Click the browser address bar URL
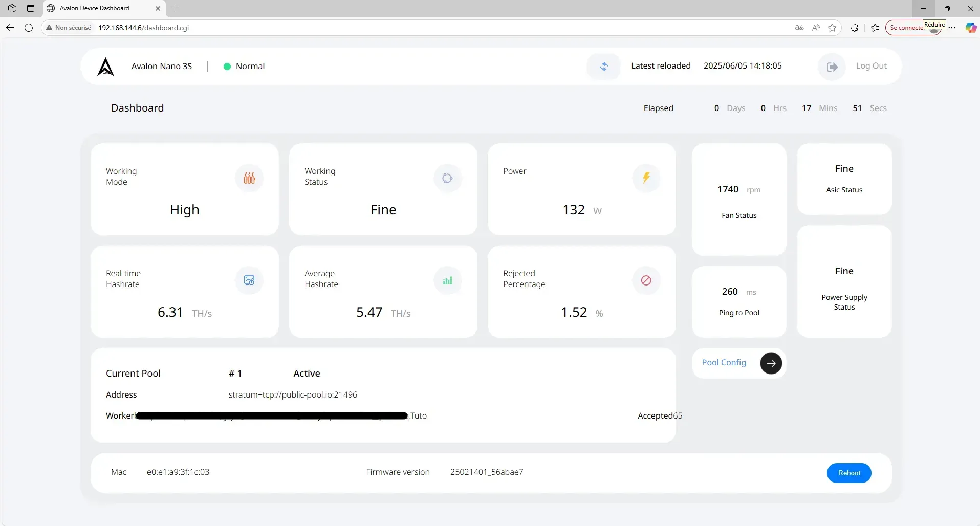Viewport: 980px width, 526px height. pyautogui.click(x=143, y=28)
